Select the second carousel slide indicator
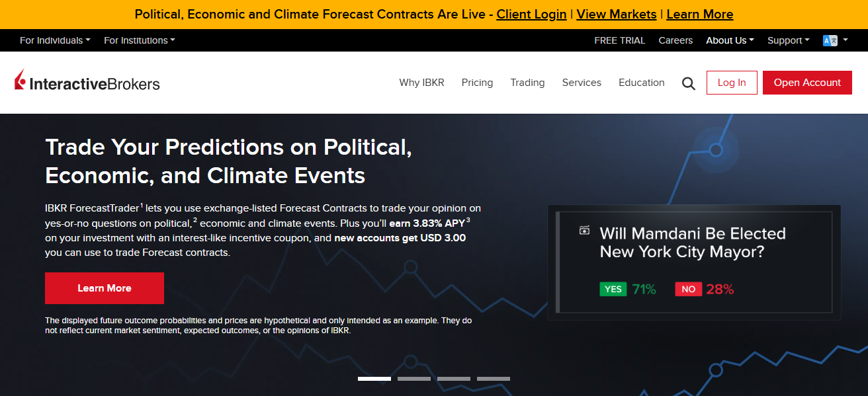Screen dimensions: 868x396 point(414,379)
